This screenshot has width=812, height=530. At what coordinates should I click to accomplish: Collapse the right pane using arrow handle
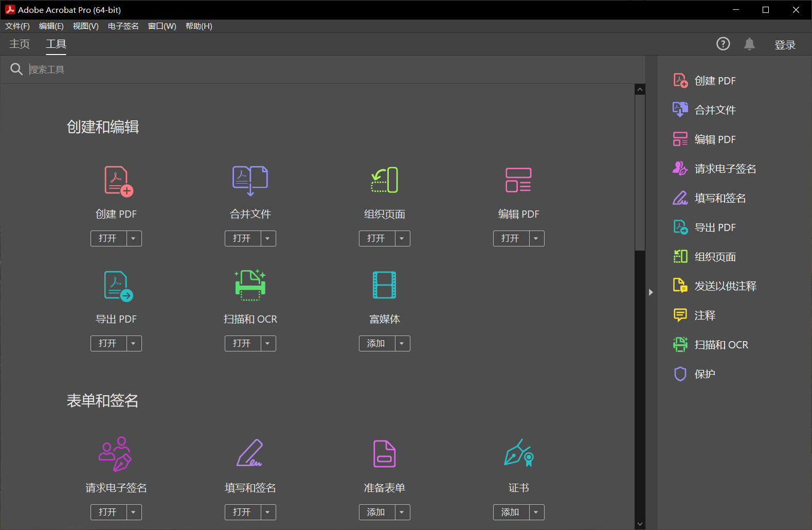click(x=651, y=292)
